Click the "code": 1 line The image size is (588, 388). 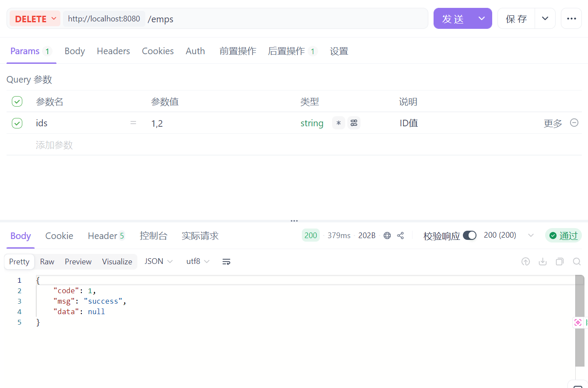[x=74, y=291]
